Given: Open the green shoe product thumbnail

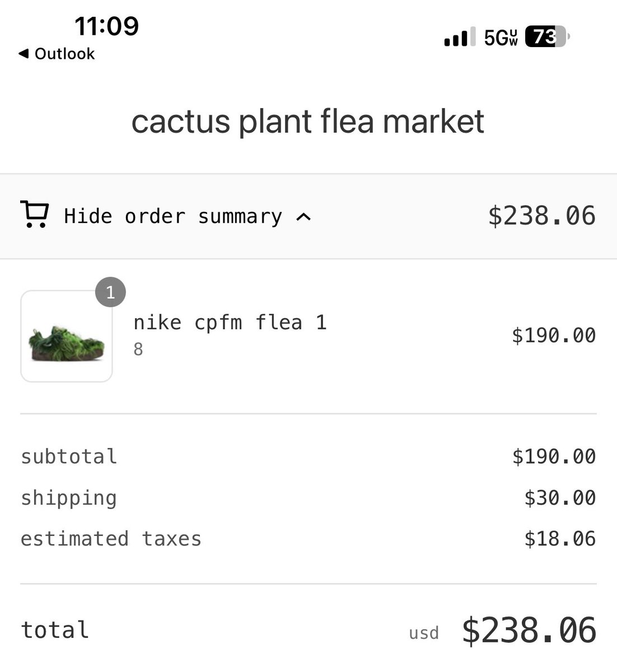Looking at the screenshot, I should [67, 336].
